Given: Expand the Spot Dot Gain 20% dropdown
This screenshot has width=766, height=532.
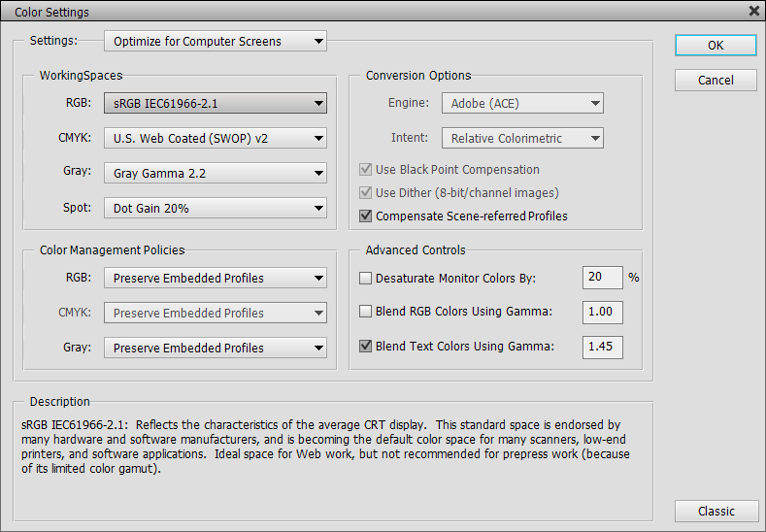Looking at the screenshot, I should (215, 208).
